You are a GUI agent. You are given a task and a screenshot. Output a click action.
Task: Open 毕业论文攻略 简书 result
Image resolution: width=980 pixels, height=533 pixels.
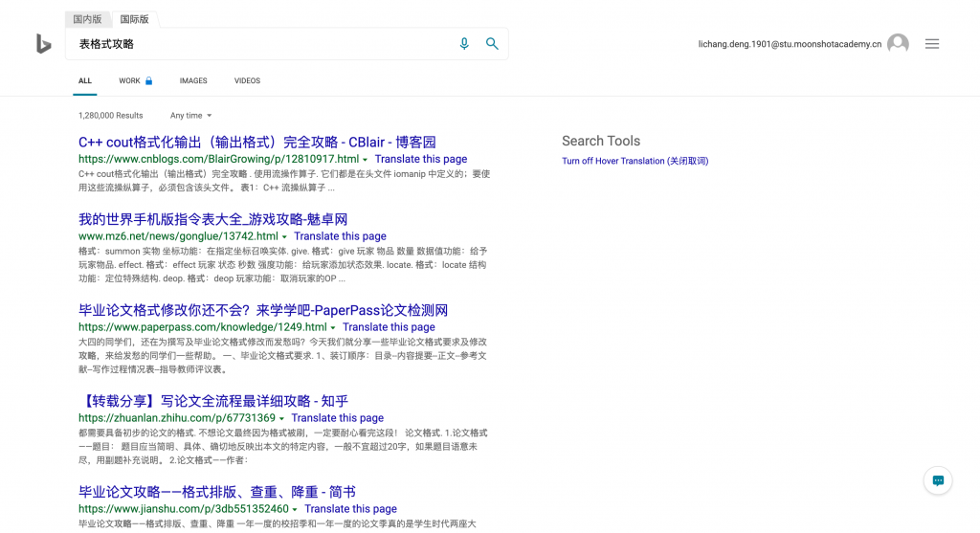217,492
